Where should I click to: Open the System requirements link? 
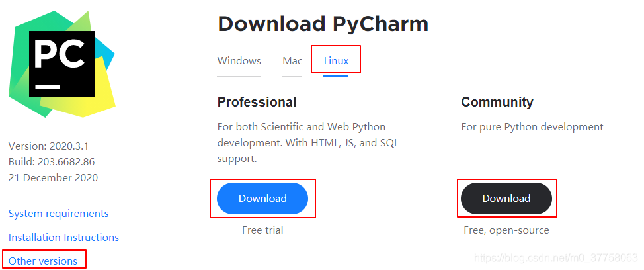(58, 214)
